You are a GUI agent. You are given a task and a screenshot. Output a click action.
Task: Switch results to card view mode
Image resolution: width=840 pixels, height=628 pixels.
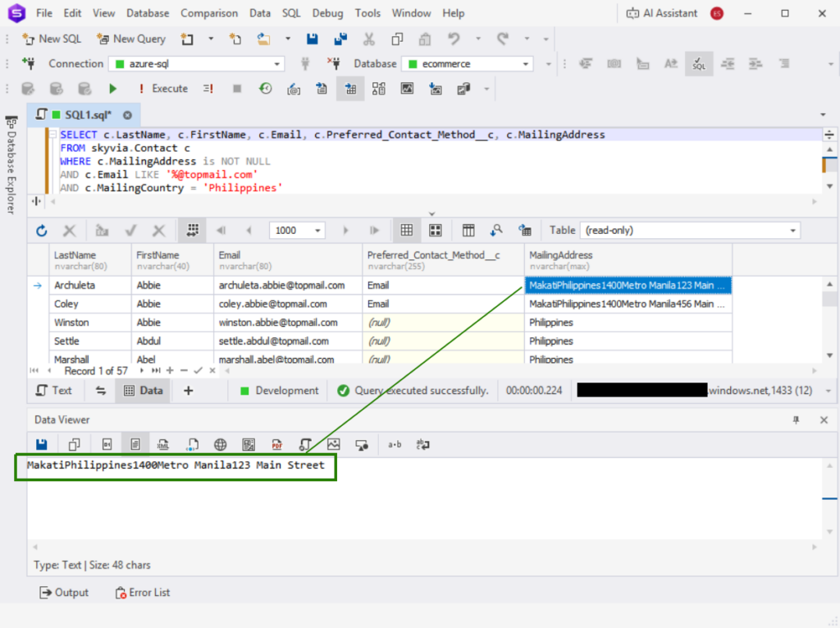coord(436,231)
